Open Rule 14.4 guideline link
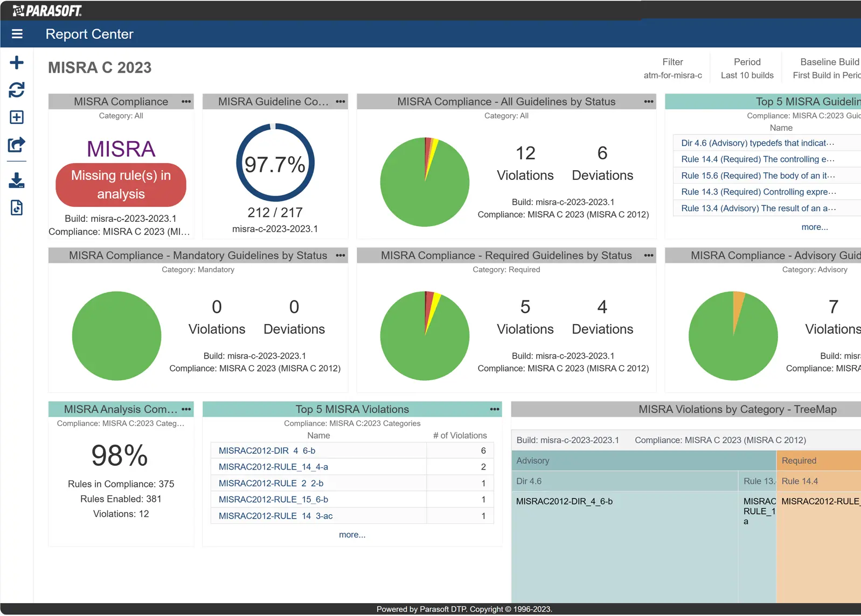Screen dimensions: 861x616 click(757, 159)
